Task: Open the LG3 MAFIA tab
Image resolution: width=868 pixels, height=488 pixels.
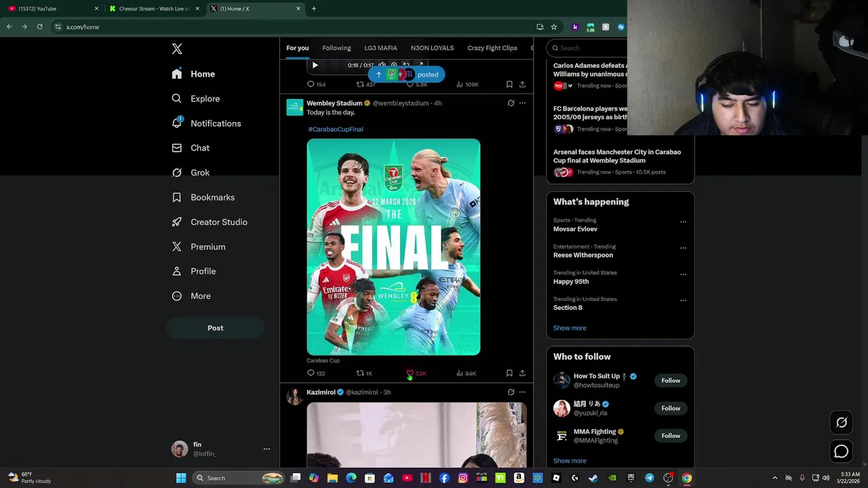Action: [x=380, y=48]
